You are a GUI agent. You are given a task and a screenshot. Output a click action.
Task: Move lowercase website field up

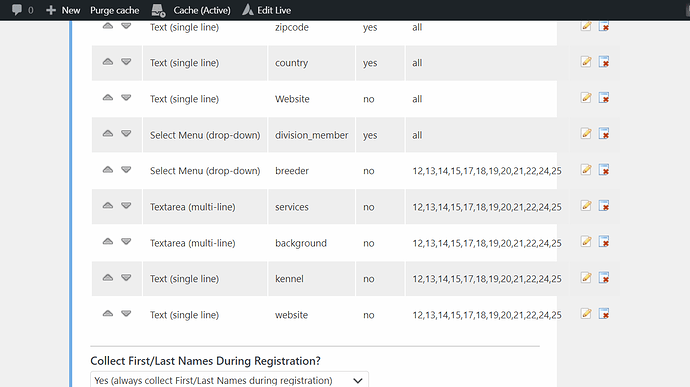coord(108,313)
